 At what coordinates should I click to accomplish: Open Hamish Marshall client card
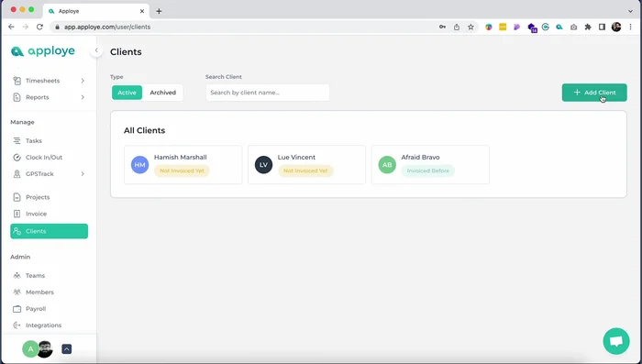click(183, 165)
